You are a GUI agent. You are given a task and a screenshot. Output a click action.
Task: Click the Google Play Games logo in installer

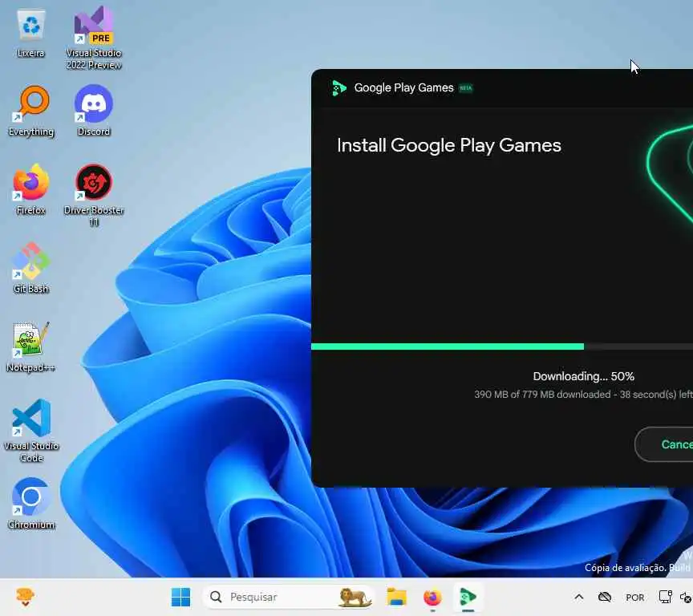pyautogui.click(x=339, y=88)
